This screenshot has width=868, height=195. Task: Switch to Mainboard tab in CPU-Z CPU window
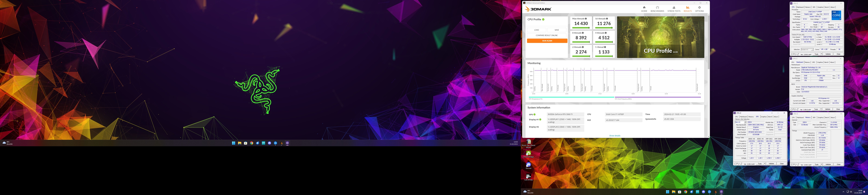coord(800,7)
